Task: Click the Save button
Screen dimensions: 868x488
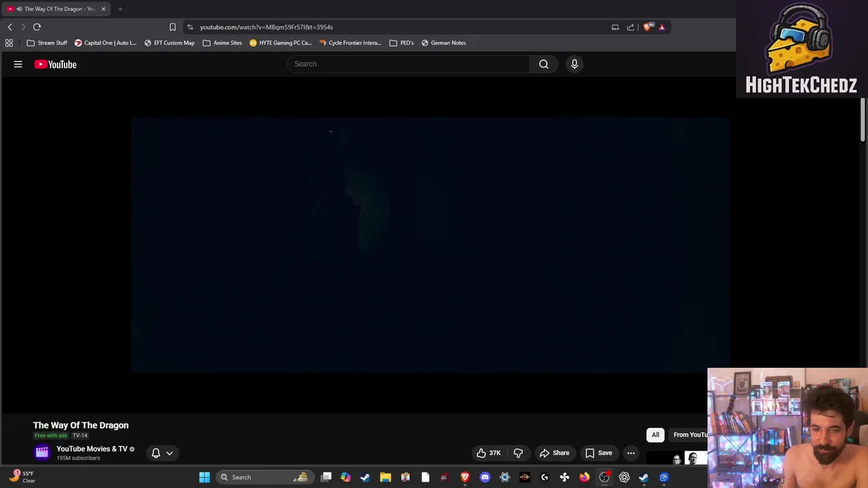Action: pyautogui.click(x=599, y=453)
